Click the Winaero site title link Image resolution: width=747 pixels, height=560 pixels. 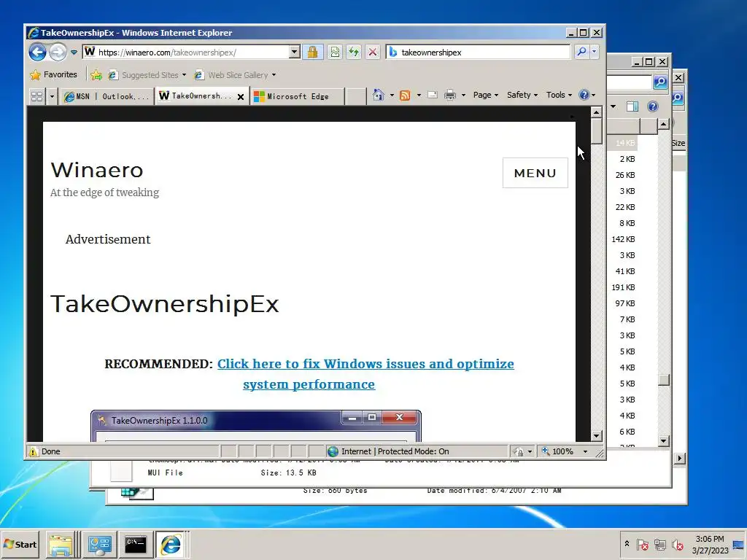click(x=97, y=170)
